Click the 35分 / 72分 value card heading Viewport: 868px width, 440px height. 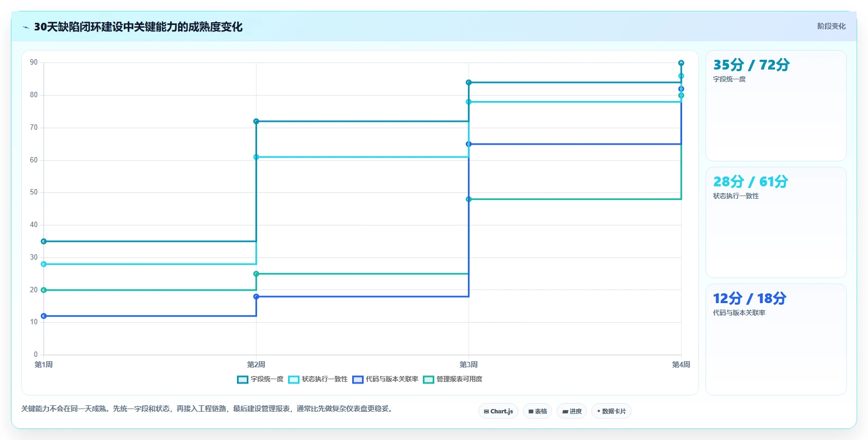click(x=751, y=65)
